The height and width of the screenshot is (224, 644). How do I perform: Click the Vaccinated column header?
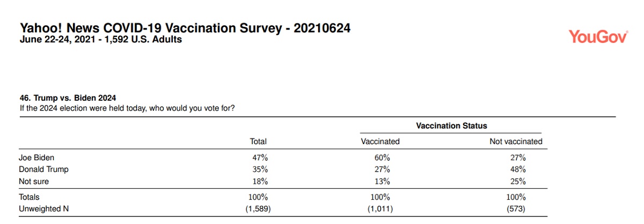click(x=380, y=141)
